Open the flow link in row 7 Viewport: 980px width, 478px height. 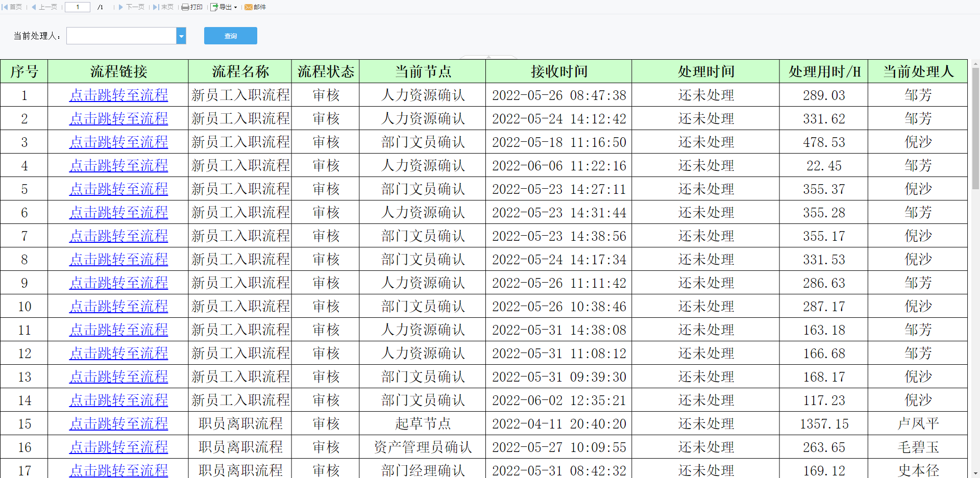pos(118,236)
